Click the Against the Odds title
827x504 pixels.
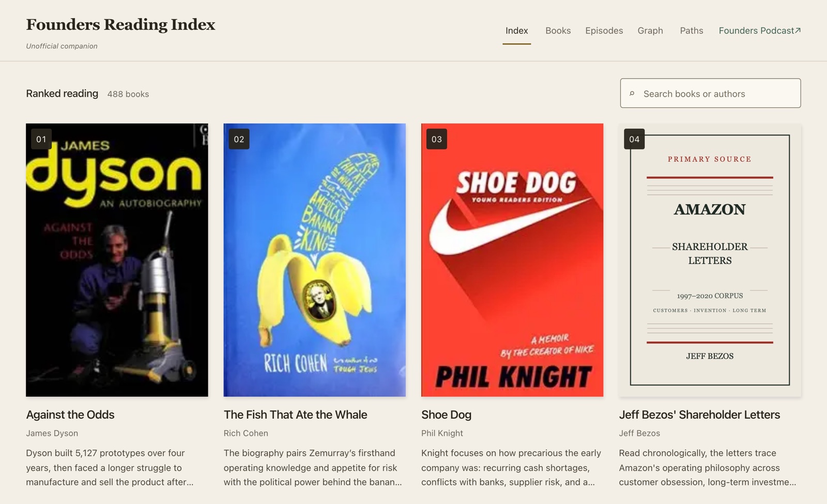click(x=70, y=415)
